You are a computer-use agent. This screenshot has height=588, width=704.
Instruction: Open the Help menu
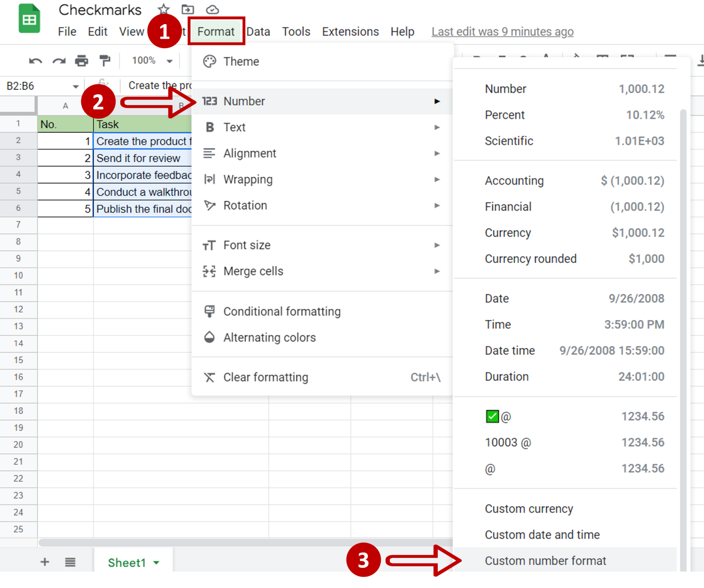point(403,32)
